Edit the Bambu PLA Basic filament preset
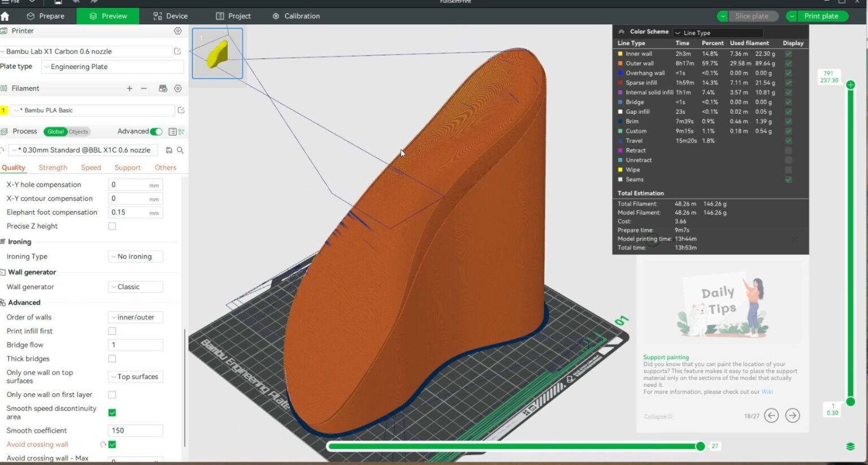 [181, 110]
